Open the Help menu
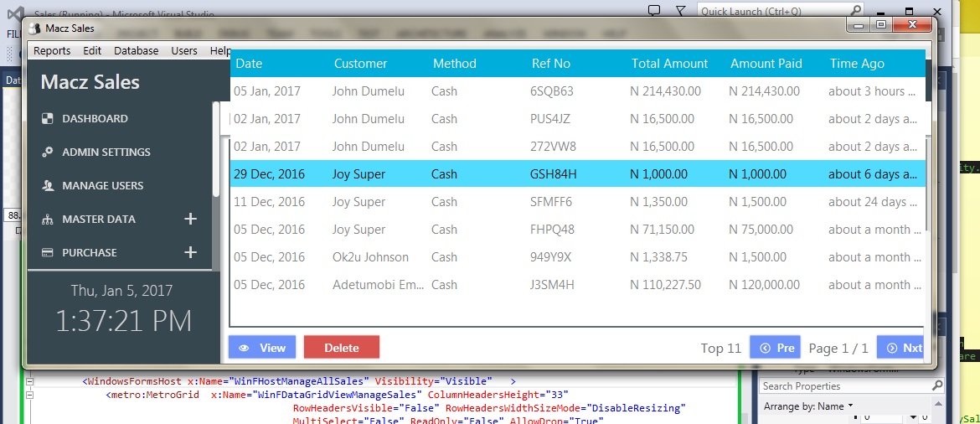Image resolution: width=980 pixels, height=424 pixels. click(220, 50)
